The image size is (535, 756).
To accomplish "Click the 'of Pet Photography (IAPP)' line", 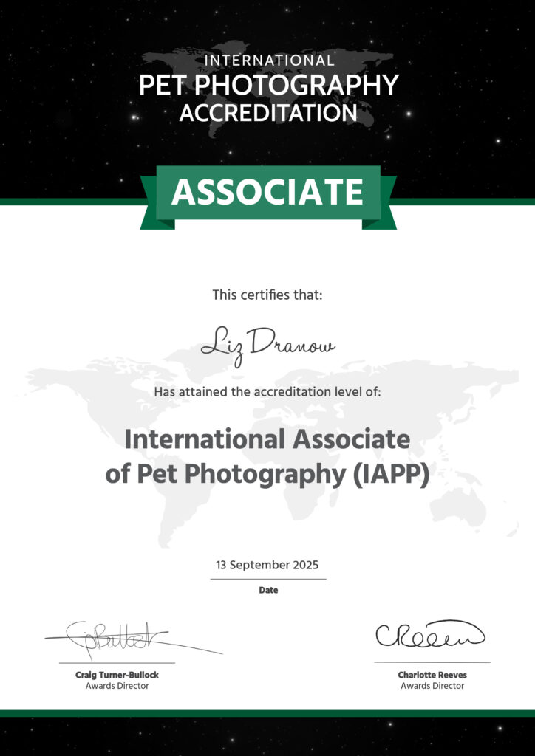I will 267,475.
